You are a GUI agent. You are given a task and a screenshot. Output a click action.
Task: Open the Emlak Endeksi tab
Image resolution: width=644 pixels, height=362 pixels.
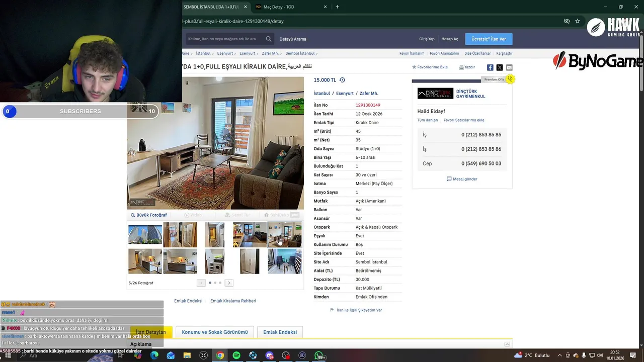point(280,332)
